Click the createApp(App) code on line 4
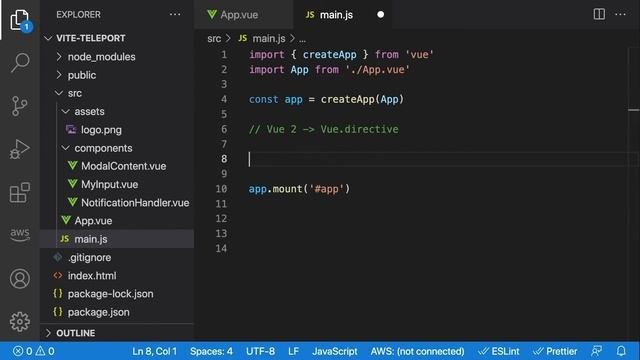This screenshot has width=640, height=360. (x=362, y=99)
